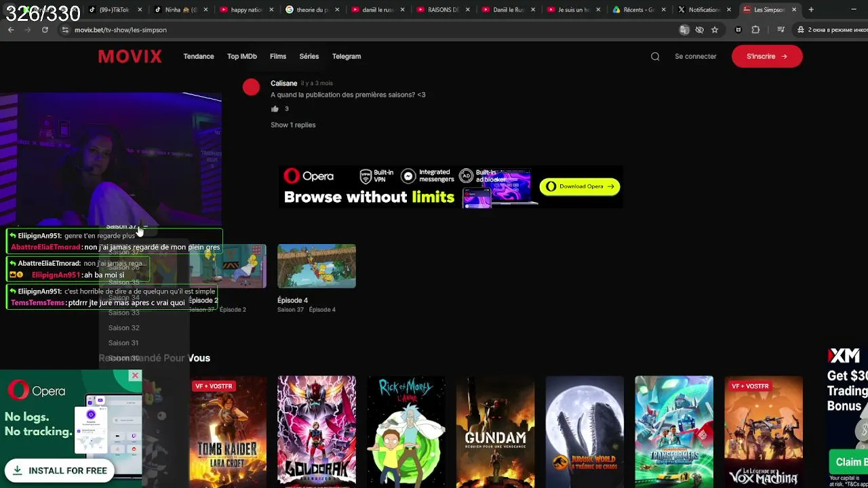
Task: Open the Top IMDb menu item
Action: click(x=242, y=56)
